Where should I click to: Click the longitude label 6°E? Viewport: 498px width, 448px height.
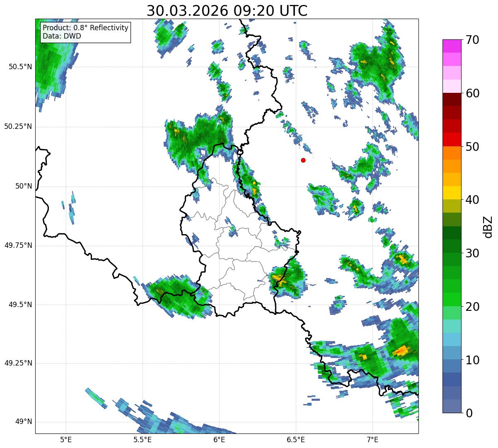[219, 439]
